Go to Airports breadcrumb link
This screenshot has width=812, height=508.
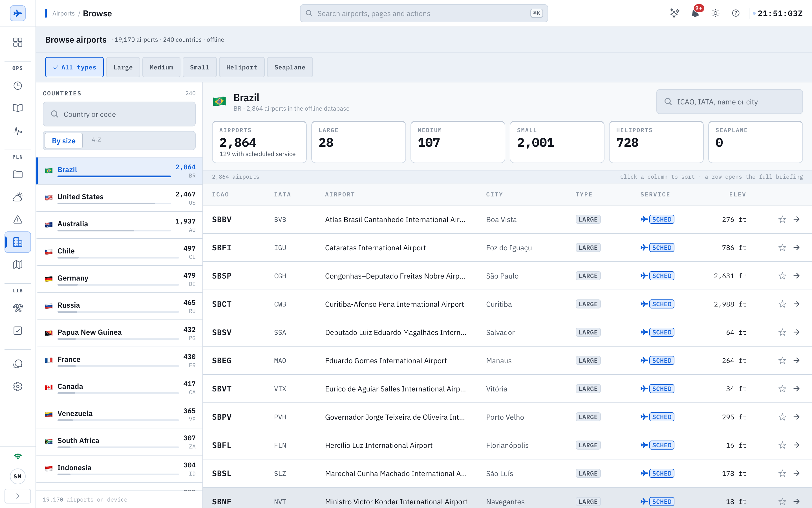tap(63, 14)
